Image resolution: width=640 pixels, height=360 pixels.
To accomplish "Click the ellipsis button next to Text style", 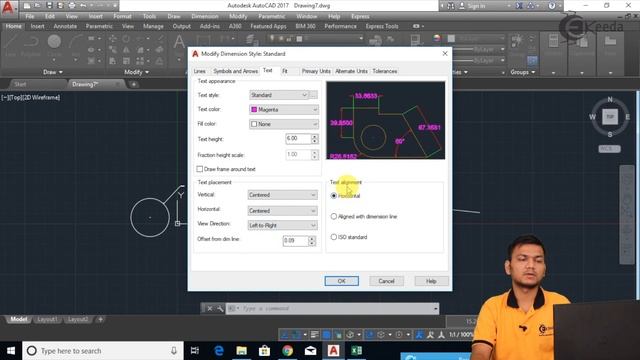I will click(x=313, y=95).
